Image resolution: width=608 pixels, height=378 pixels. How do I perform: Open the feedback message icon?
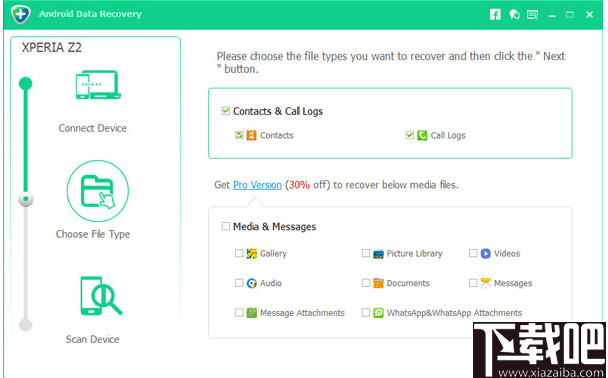click(x=532, y=15)
